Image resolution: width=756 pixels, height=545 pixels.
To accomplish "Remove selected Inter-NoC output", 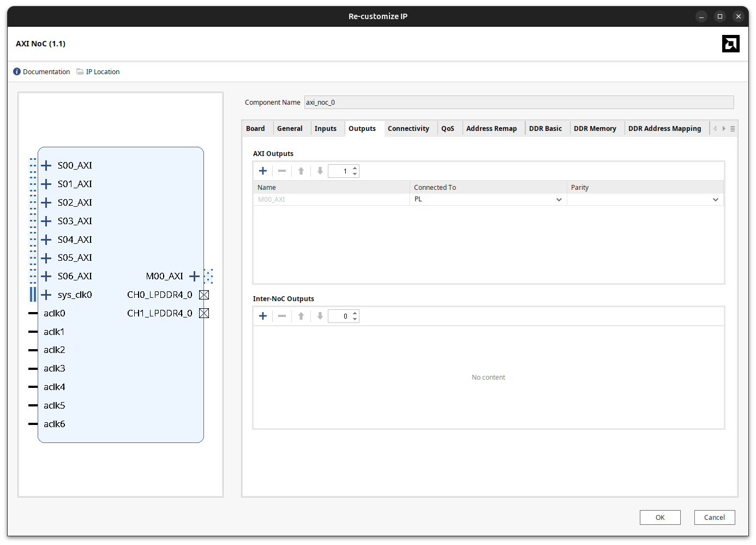I will tap(282, 316).
